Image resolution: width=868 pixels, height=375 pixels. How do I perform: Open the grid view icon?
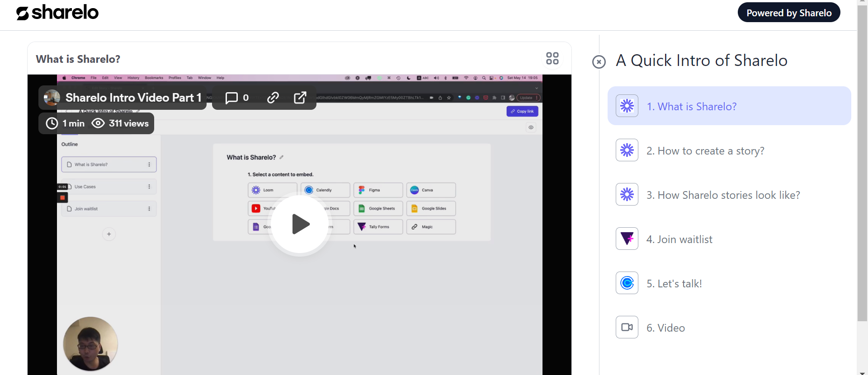pyautogui.click(x=552, y=58)
